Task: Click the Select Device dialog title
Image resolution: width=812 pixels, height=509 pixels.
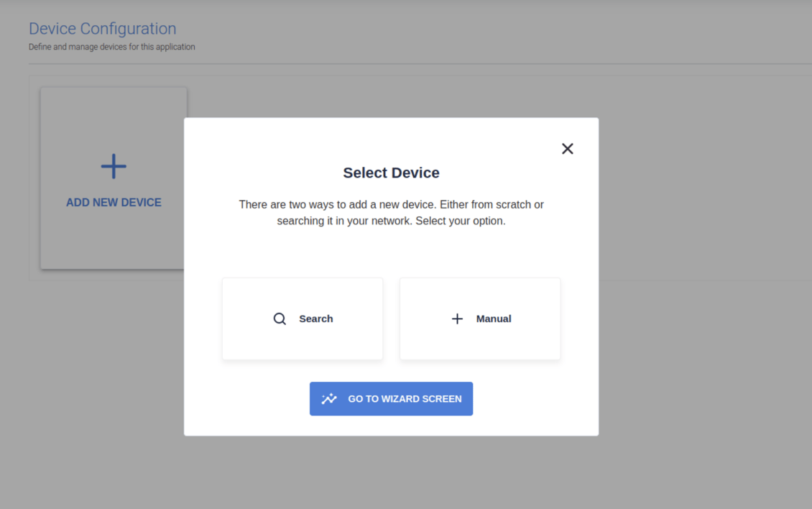Action: pos(391,173)
